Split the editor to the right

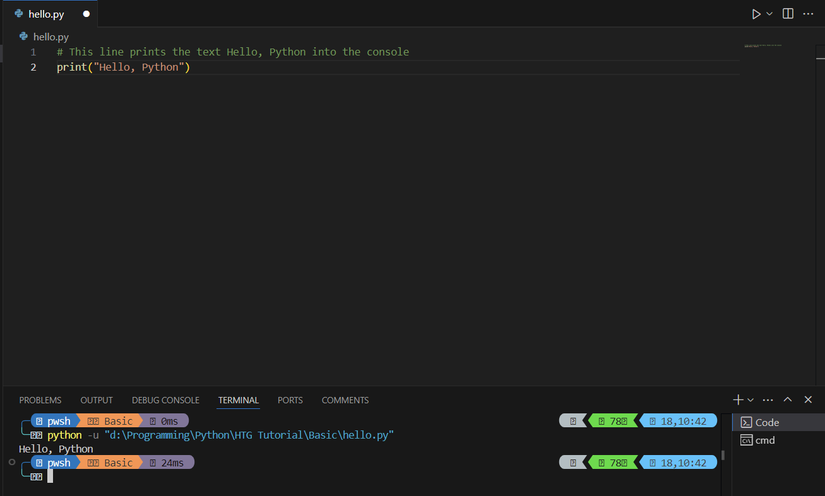(788, 14)
